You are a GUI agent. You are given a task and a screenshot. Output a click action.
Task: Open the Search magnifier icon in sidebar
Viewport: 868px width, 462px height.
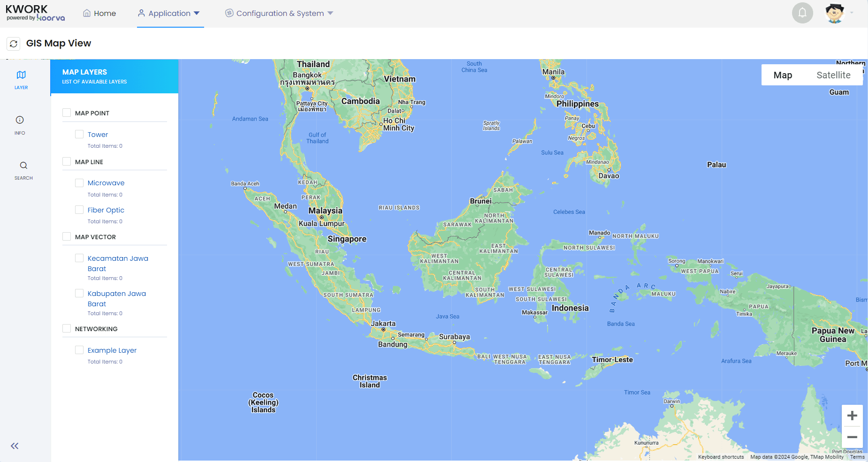tap(23, 166)
